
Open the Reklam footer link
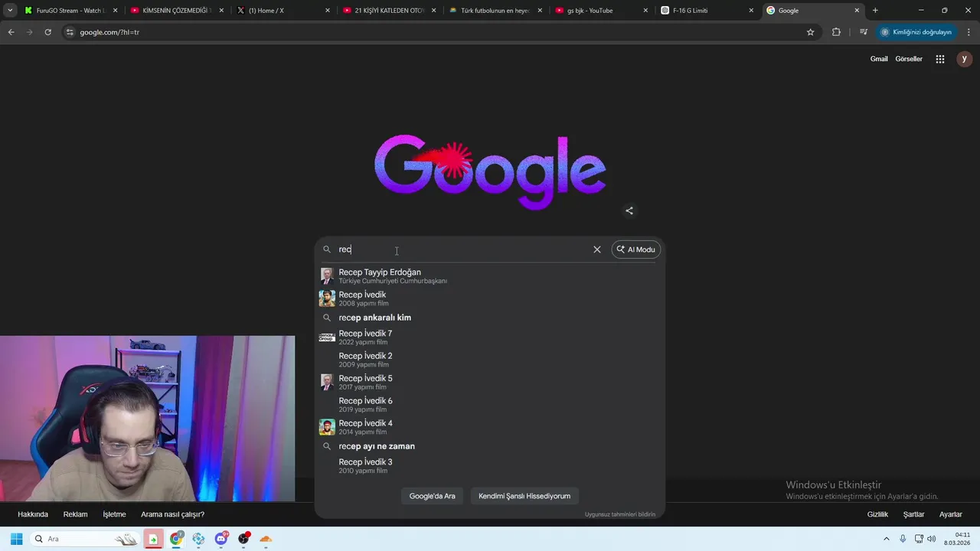coord(75,514)
